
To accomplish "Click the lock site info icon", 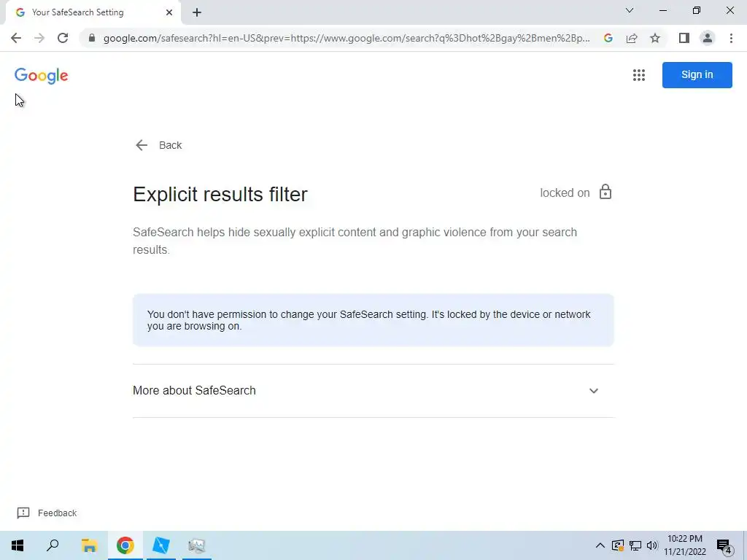I will click(x=92, y=38).
